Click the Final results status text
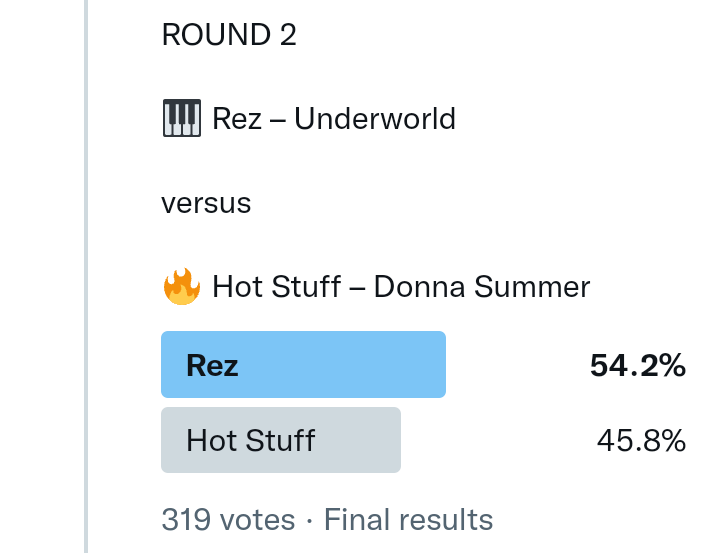720x553 pixels. (408, 520)
